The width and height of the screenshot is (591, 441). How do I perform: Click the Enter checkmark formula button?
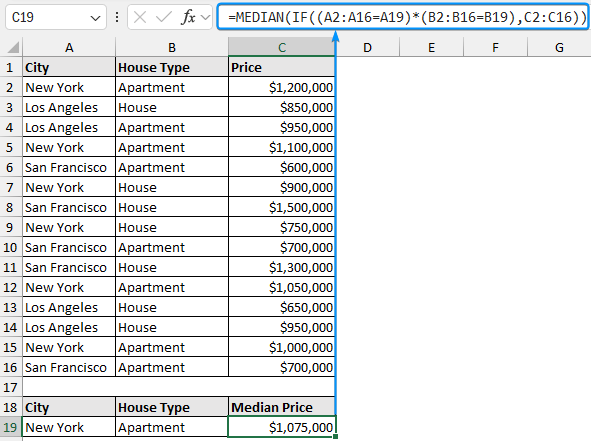[164, 17]
